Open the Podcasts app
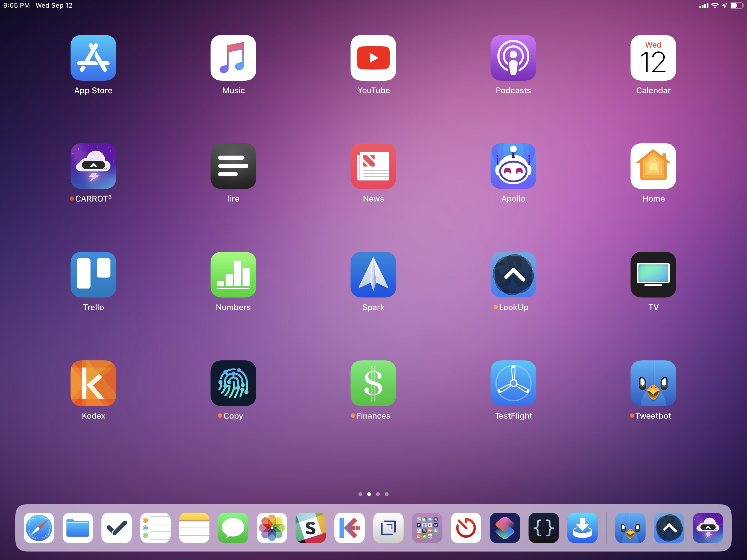Viewport: 747px width, 560px height. click(513, 58)
